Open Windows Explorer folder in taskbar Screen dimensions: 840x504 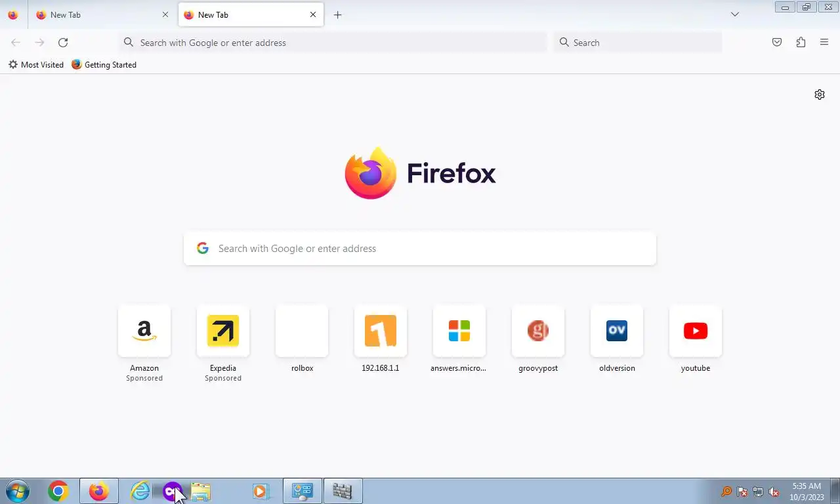coord(201,491)
